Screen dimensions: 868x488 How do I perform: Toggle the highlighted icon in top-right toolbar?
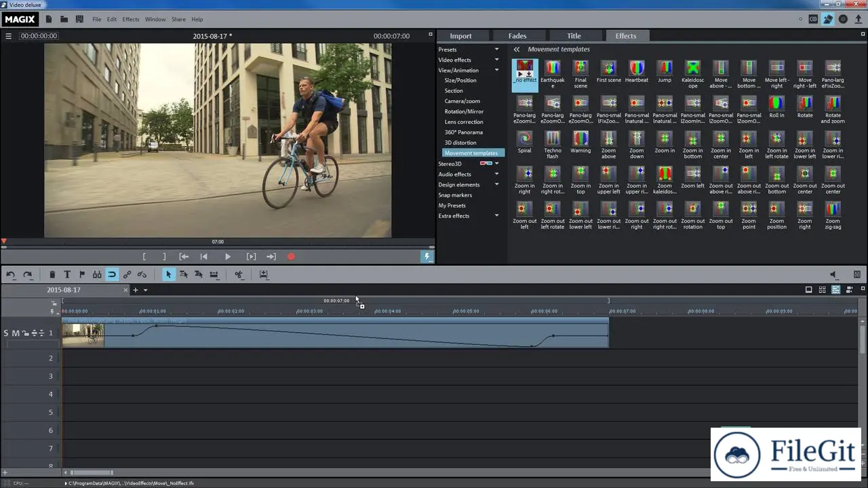[x=828, y=19]
